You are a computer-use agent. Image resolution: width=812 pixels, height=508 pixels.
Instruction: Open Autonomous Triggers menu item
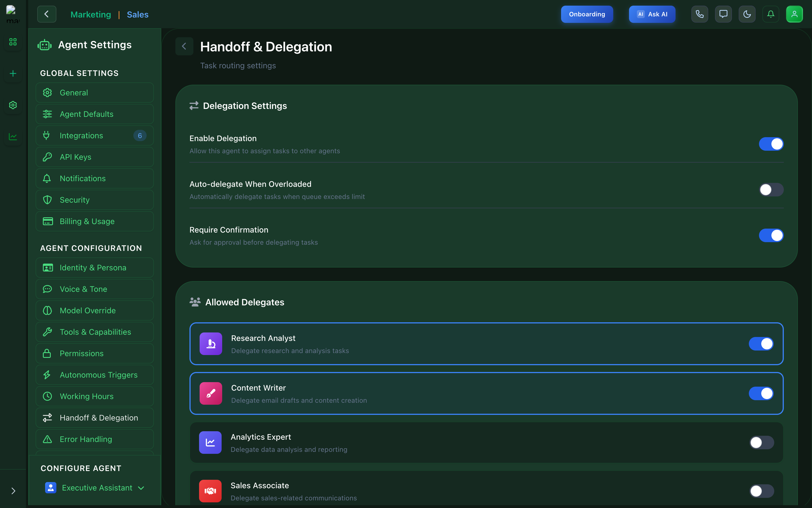(x=95, y=375)
